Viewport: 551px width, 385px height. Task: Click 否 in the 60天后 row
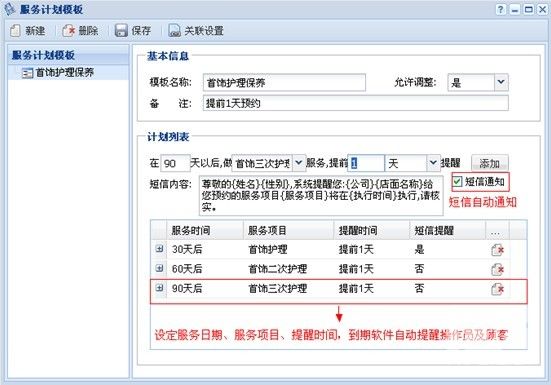pos(419,269)
